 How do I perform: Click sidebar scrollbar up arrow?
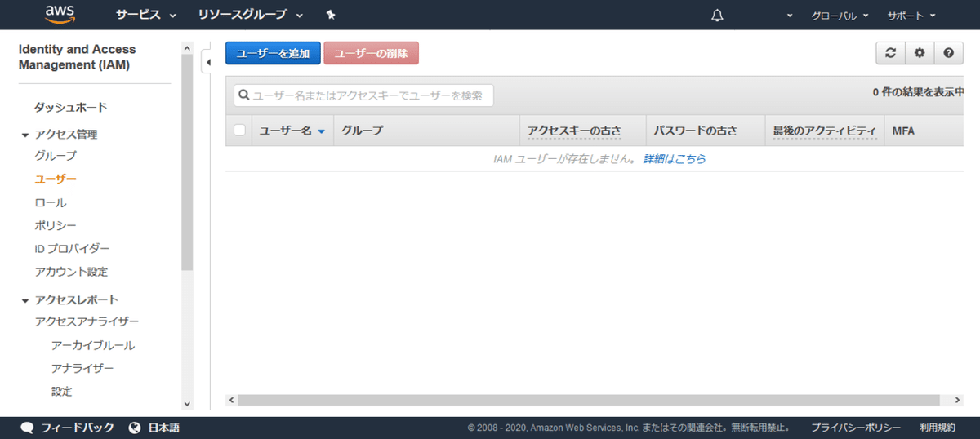pyautogui.click(x=187, y=47)
